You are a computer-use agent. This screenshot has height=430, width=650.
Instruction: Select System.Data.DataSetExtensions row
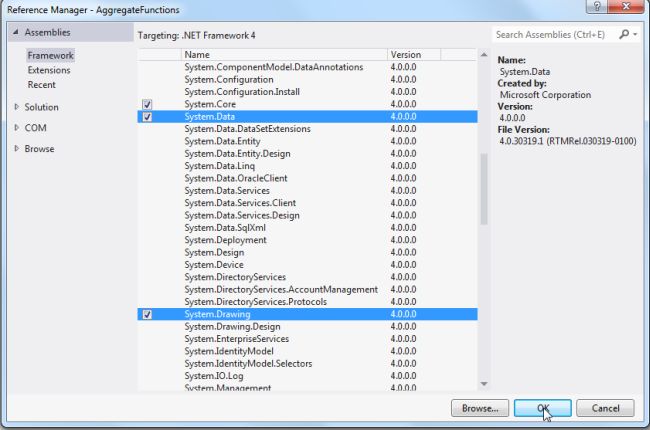[x=307, y=129]
